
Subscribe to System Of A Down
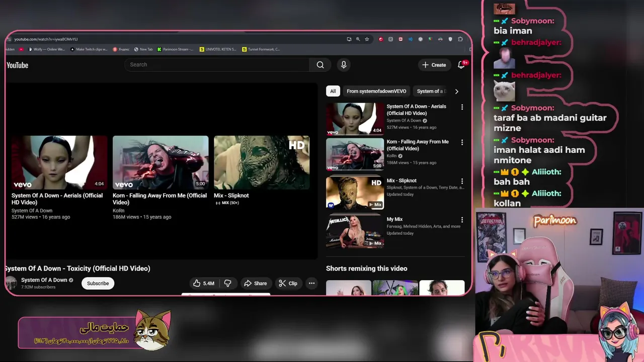[x=98, y=283]
